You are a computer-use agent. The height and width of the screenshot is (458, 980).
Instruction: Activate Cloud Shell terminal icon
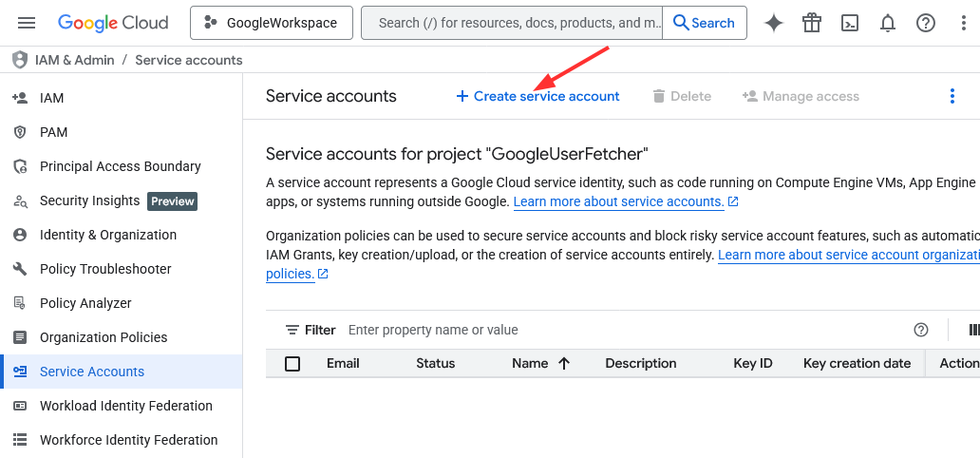(x=850, y=23)
